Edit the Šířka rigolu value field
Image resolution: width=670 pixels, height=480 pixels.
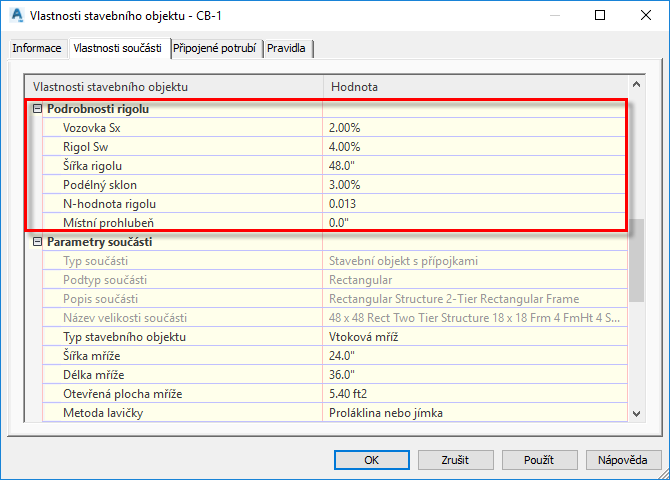[x=475, y=166]
